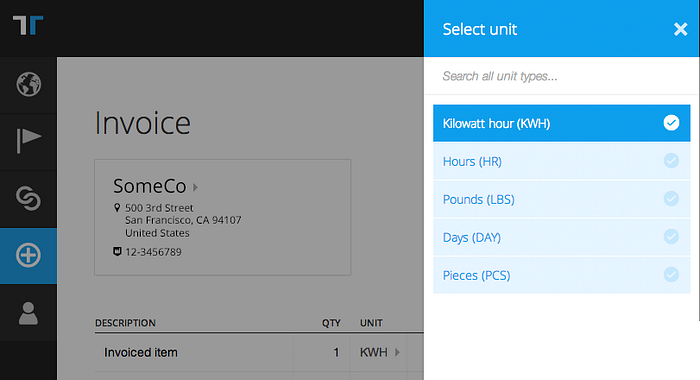Tick the Pieces (PCS) checkmark

(x=671, y=275)
